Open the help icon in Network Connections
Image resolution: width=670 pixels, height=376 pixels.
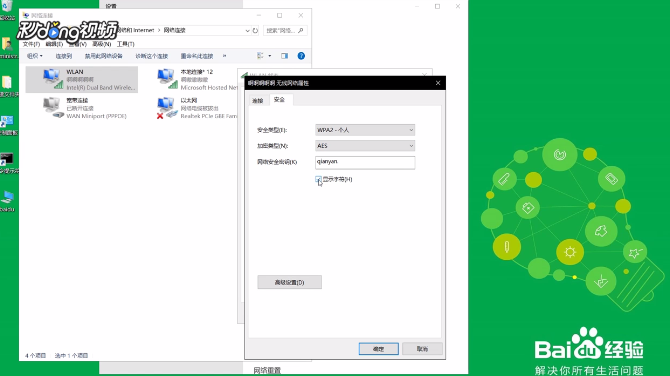pos(301,56)
